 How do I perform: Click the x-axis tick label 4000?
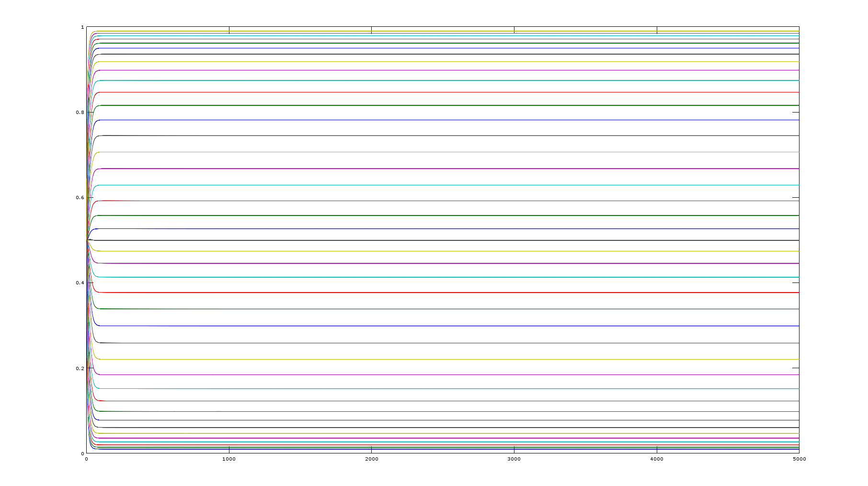[x=656, y=459]
